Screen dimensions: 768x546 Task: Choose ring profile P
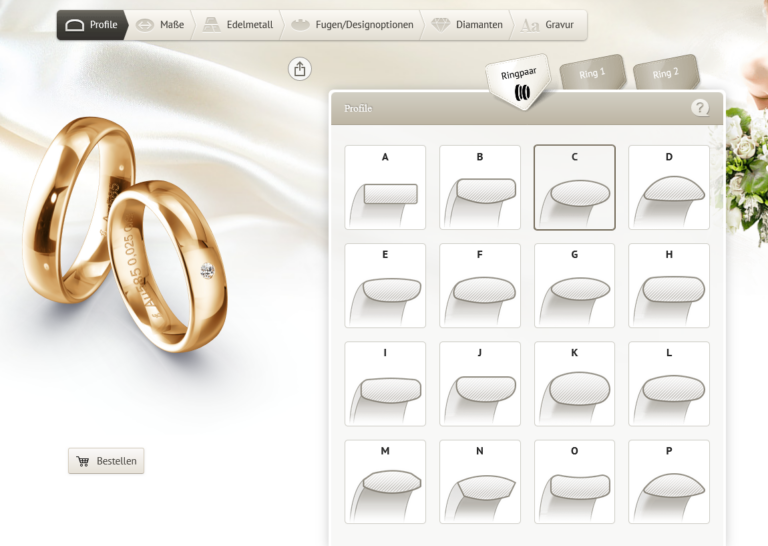(x=669, y=482)
